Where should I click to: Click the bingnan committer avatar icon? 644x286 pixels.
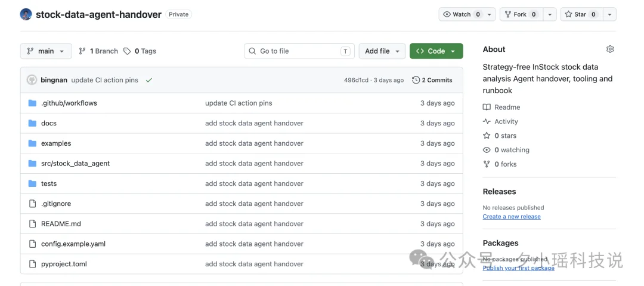pos(32,80)
